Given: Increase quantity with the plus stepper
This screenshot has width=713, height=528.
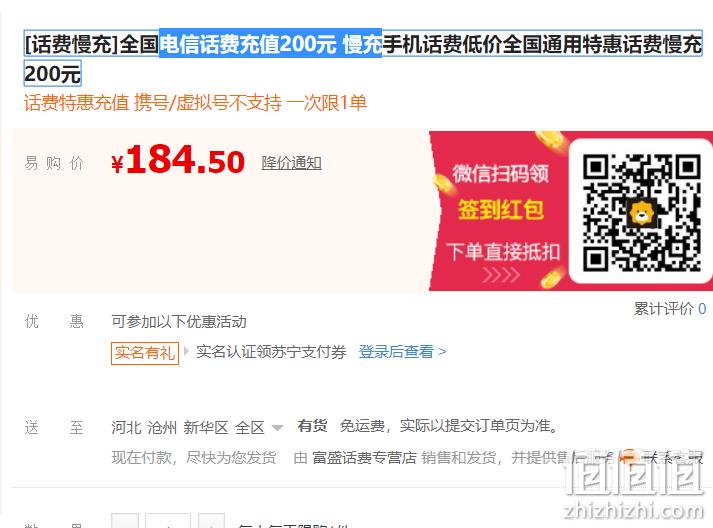Looking at the screenshot, I should click(211, 521).
